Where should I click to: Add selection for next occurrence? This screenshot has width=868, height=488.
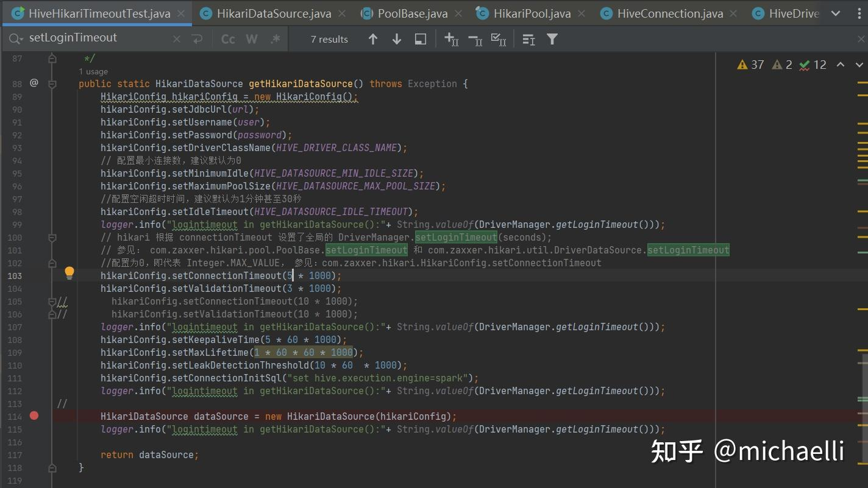tap(451, 39)
